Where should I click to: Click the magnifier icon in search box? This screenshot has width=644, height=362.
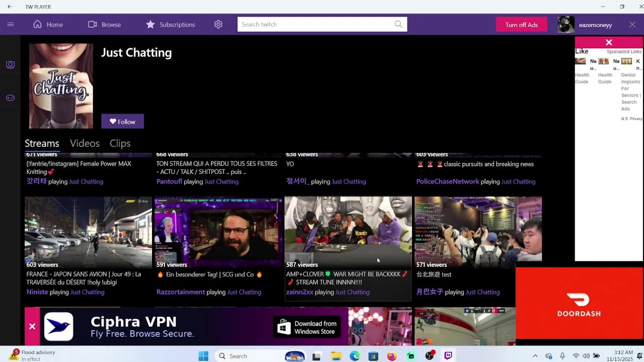click(x=398, y=24)
